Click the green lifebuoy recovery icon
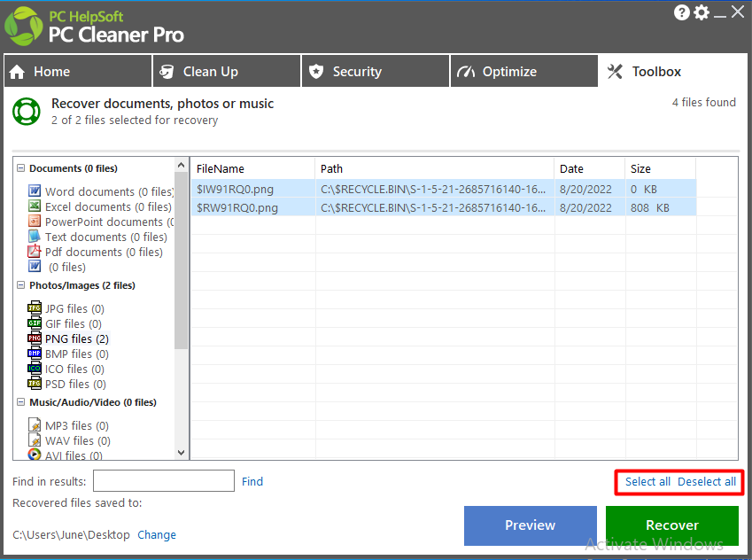Image resolution: width=752 pixels, height=560 pixels. (27, 112)
